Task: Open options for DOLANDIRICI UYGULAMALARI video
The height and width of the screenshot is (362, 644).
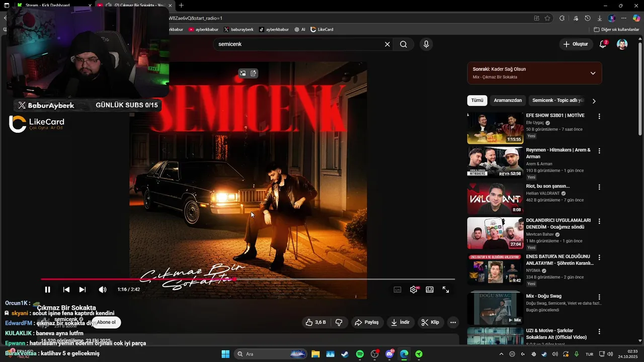Action: pos(599,221)
